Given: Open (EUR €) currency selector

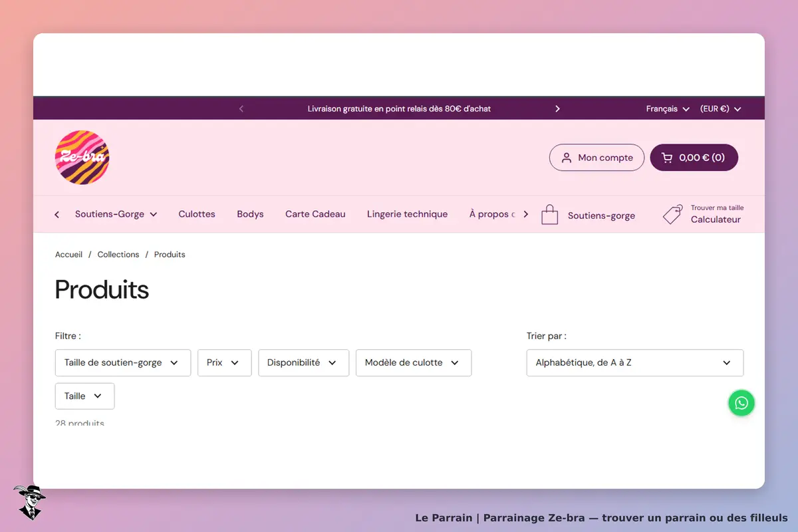Looking at the screenshot, I should coord(721,108).
